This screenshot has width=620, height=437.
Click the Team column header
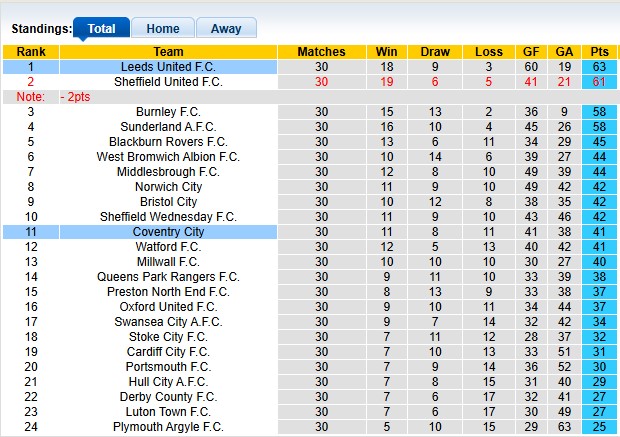tap(168, 52)
